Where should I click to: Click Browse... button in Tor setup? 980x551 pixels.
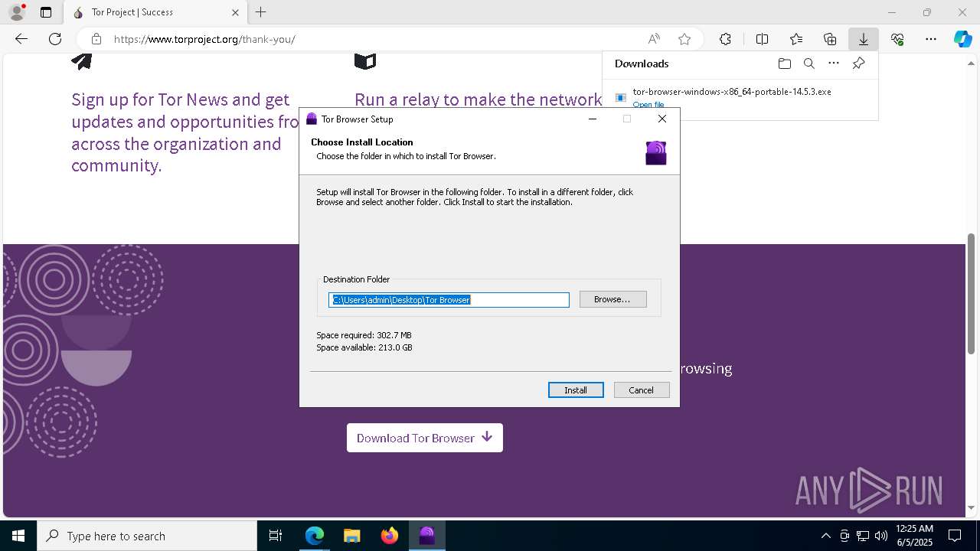tap(613, 299)
